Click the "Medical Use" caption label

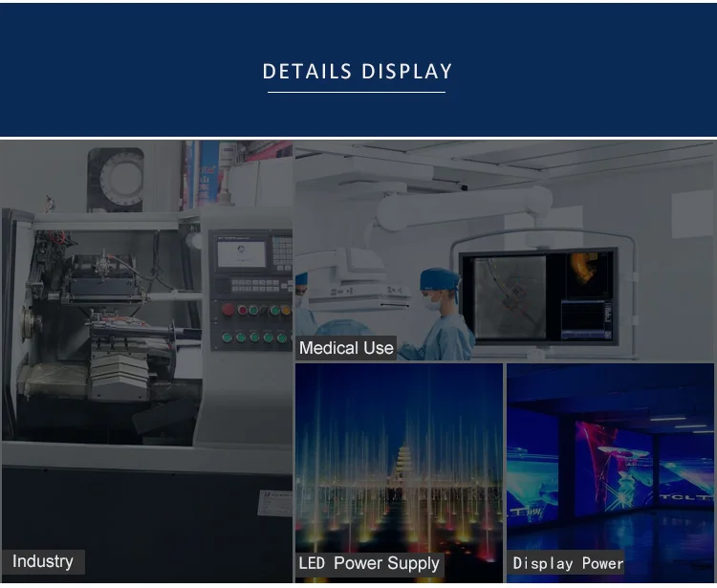[346, 348]
